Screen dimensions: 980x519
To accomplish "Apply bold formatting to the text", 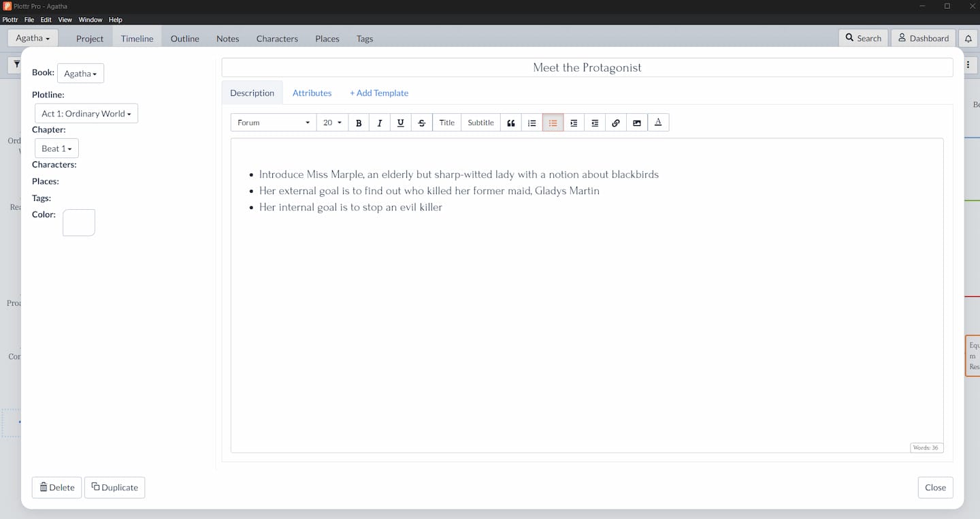I will point(359,122).
